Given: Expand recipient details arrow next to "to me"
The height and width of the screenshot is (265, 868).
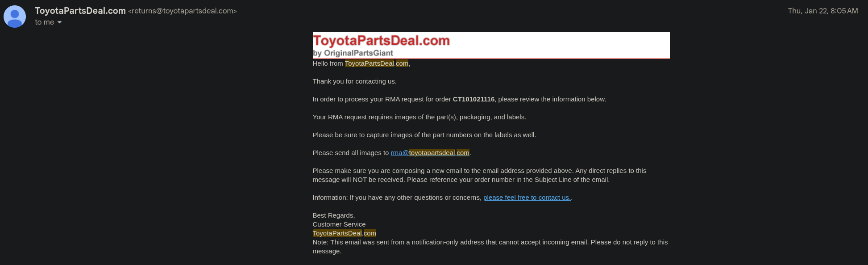Looking at the screenshot, I should click(59, 22).
